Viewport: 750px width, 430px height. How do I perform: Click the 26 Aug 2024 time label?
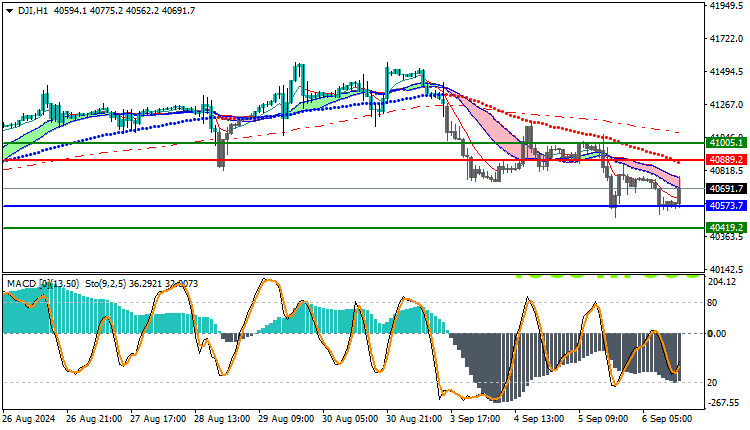coord(29,419)
